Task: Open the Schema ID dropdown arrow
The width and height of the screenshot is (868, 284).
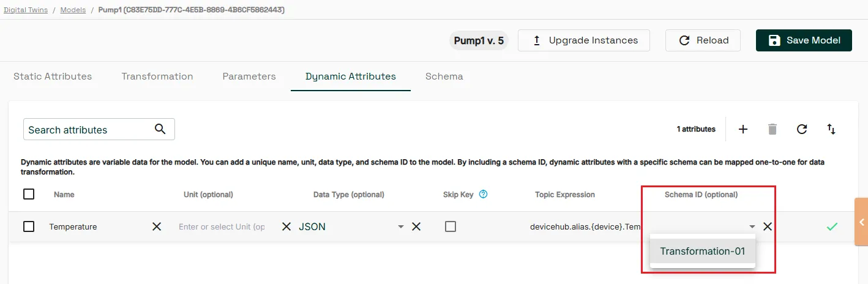Action: (x=752, y=226)
